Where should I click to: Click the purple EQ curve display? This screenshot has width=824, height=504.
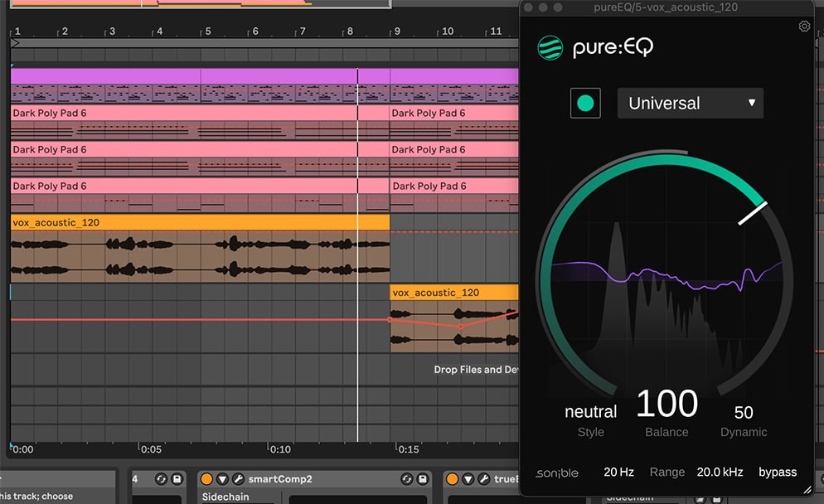click(666, 274)
